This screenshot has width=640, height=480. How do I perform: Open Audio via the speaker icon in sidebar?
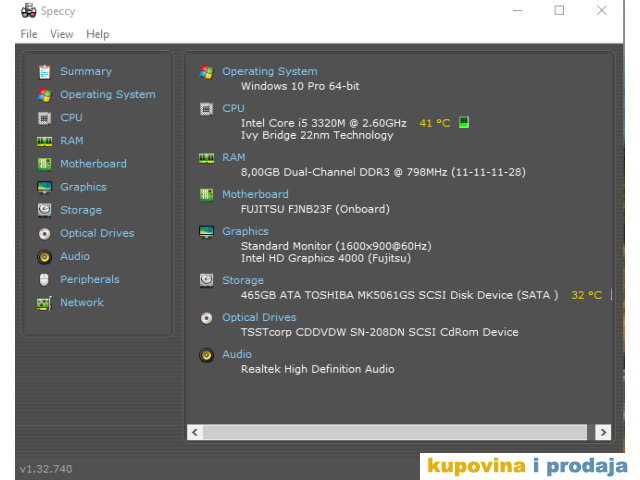(x=44, y=256)
